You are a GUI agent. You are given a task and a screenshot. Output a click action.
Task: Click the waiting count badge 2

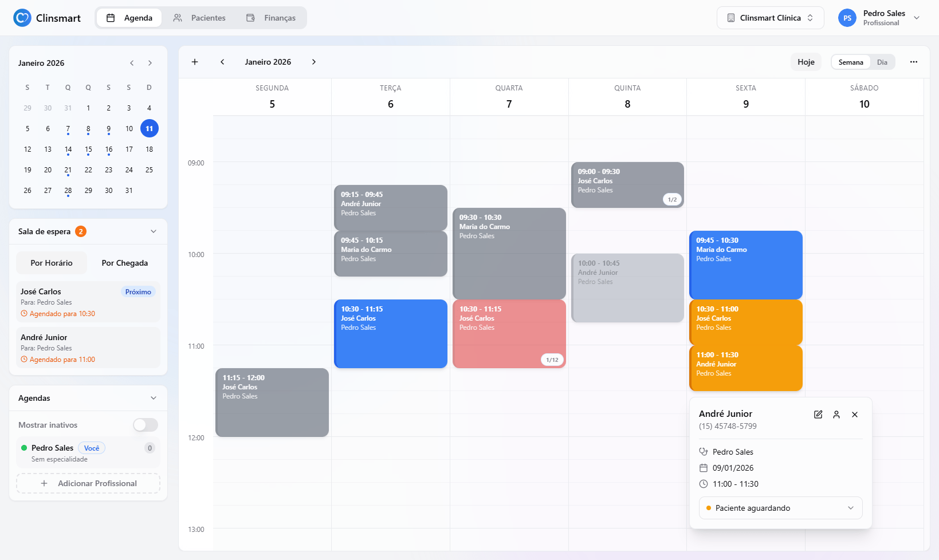click(x=81, y=231)
